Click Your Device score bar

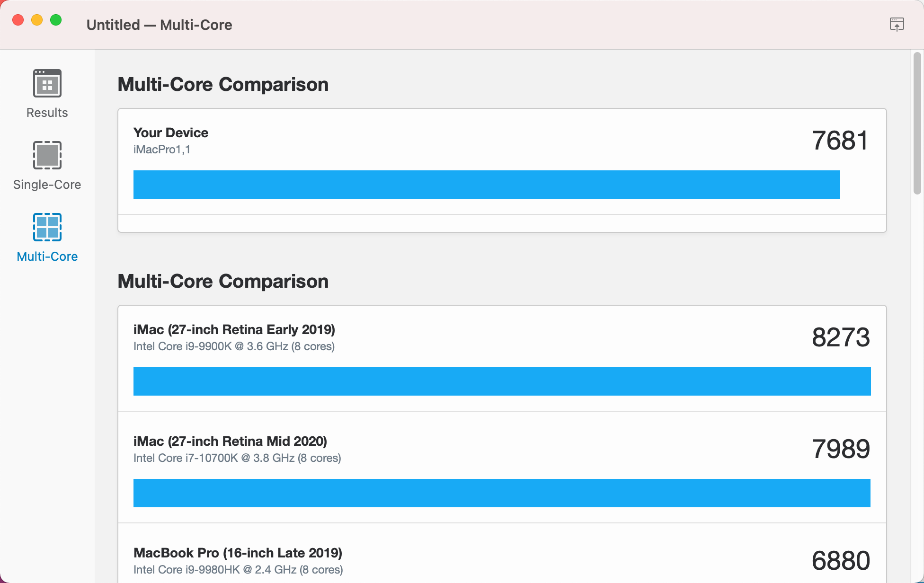pyautogui.click(x=486, y=185)
